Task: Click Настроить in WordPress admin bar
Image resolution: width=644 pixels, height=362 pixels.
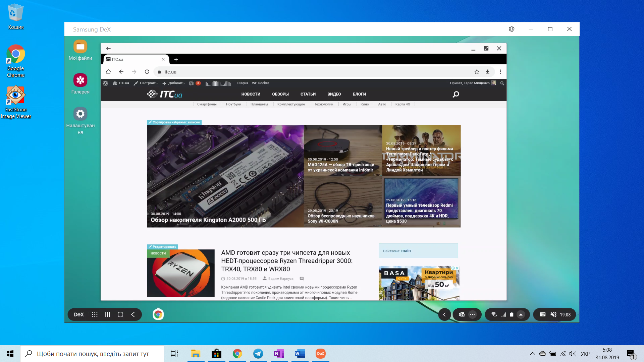Action: [x=146, y=83]
